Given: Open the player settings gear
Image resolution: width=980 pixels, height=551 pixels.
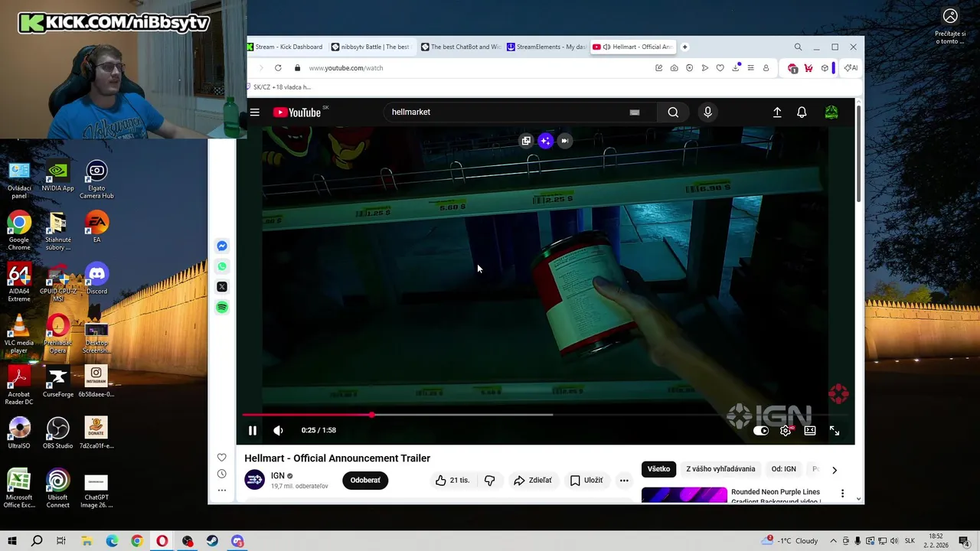Looking at the screenshot, I should 786,431.
